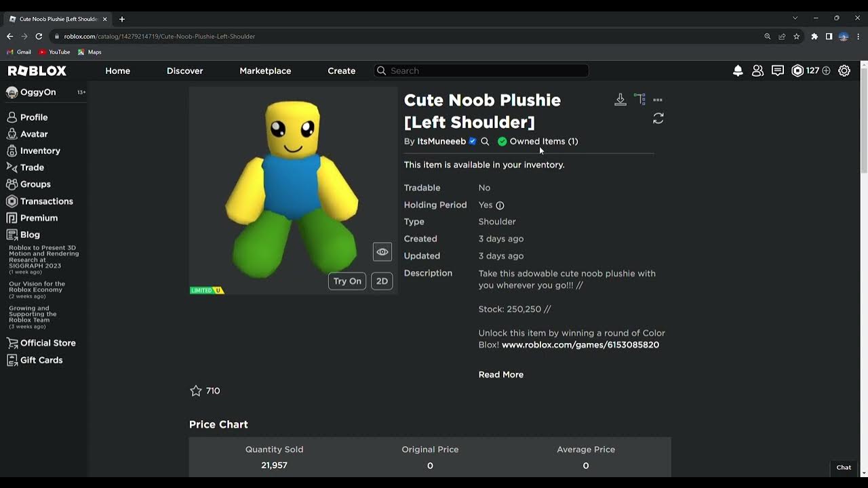Viewport: 868px width, 488px height.
Task: Toggle the eye preview icon on thumbnail
Action: click(382, 251)
